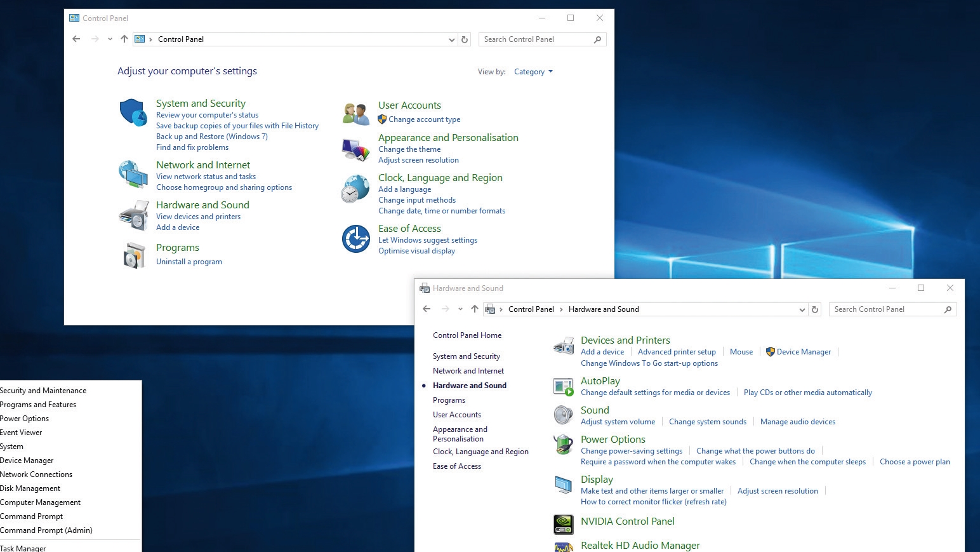This screenshot has width=980, height=552.
Task: Go to Control Panel Home in the sidebar
Action: [467, 335]
